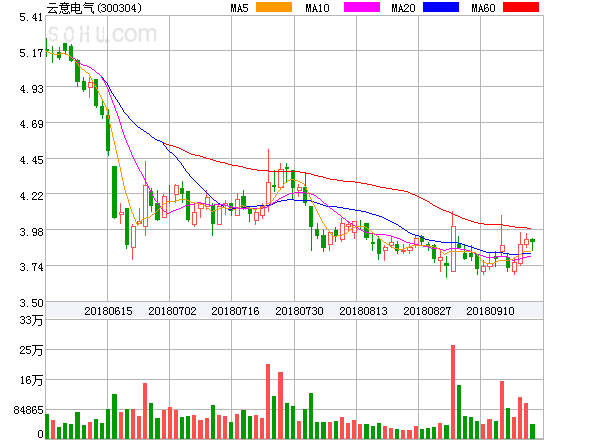Screen dimensions: 600x440
Task: Click the tallest red volume bar
Action: click(453, 392)
